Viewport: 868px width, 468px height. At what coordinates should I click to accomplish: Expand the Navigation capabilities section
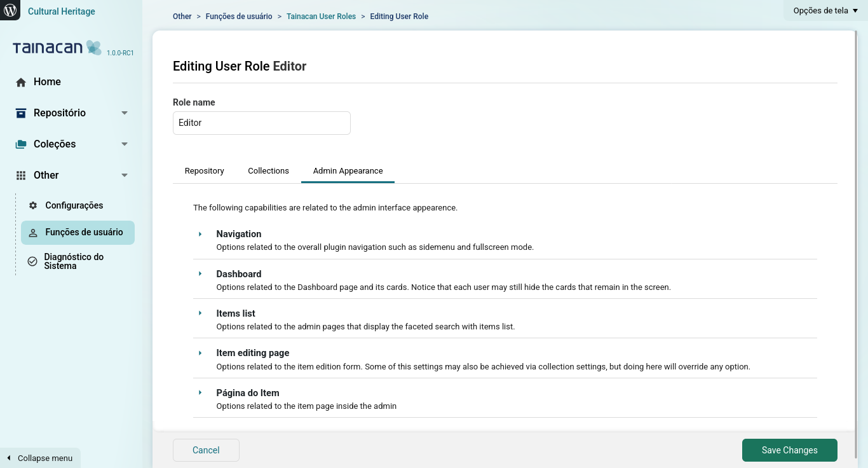pyautogui.click(x=200, y=234)
